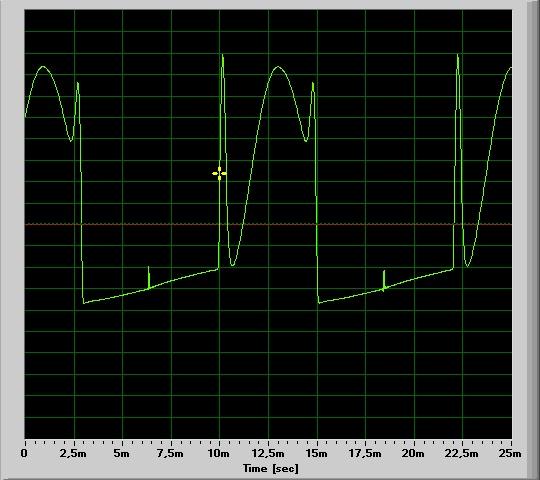Click the Time [sec] axis title
Image resolution: width=540 pixels, height=480 pixels.
point(271,468)
